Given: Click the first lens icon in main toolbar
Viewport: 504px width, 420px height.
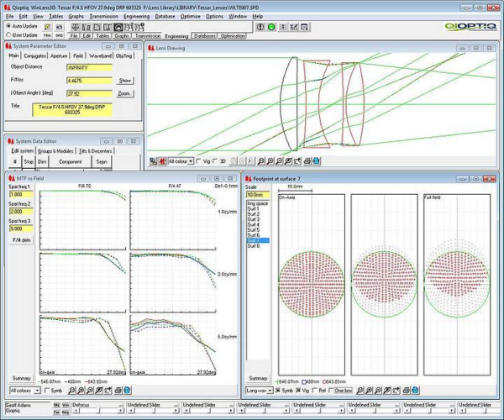Looking at the screenshot, I should tap(76, 28).
